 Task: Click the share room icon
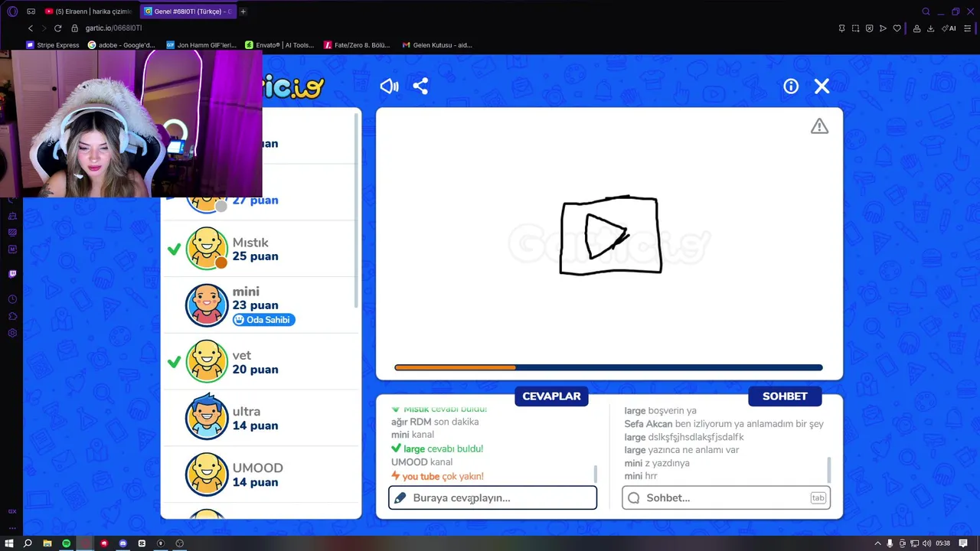pos(420,86)
